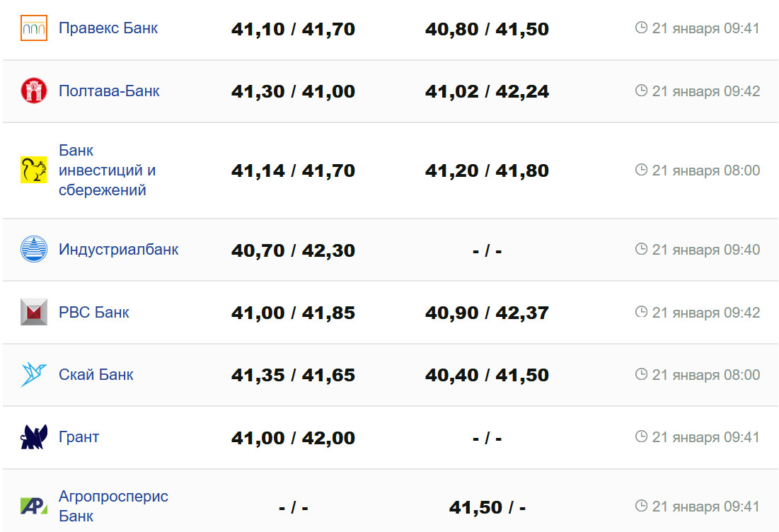Open the Скай Банк link
Viewport: 779px width, 532px height.
tap(96, 375)
